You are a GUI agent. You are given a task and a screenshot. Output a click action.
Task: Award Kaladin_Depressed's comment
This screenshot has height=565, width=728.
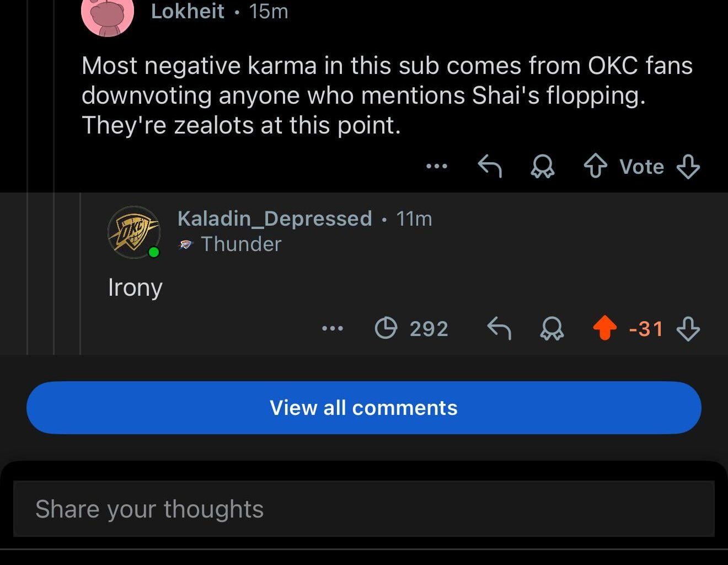[552, 329]
